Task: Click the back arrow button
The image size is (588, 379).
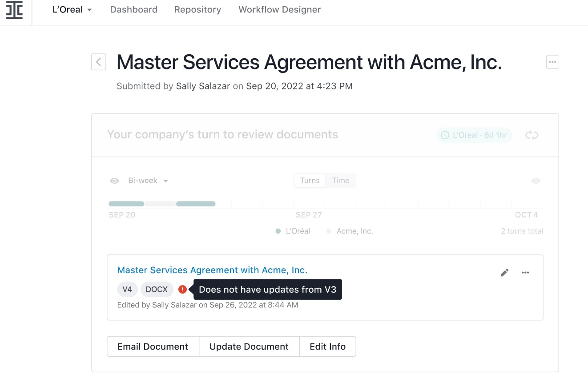Action: [x=99, y=62]
